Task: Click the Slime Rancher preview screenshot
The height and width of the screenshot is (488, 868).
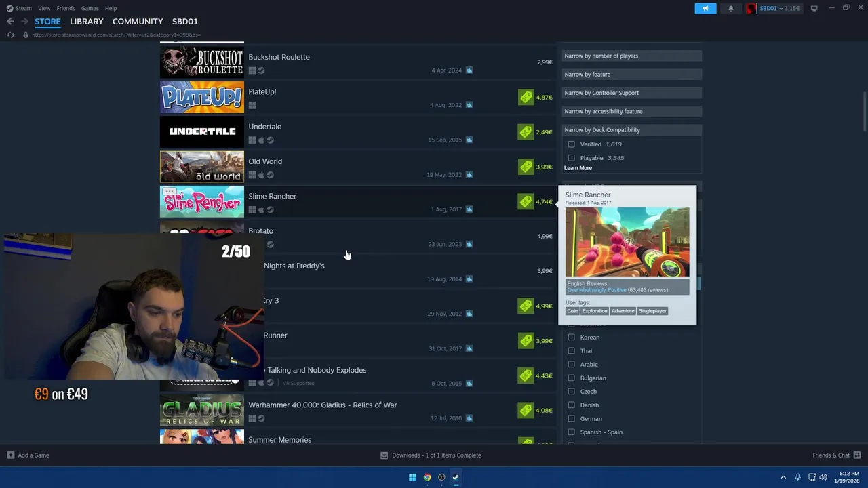Action: pos(627,242)
